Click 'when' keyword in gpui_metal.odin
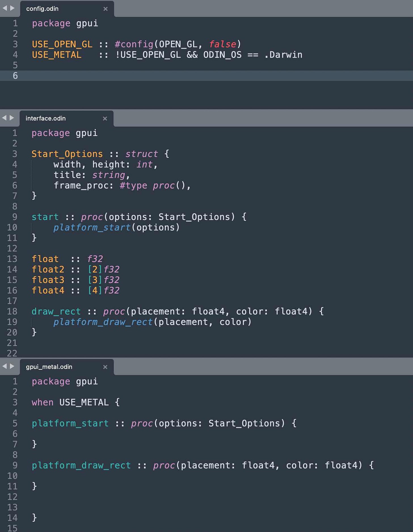413x532 pixels. click(42, 403)
